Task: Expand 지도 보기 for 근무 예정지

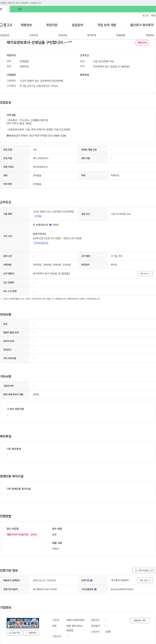Action: click(x=145, y=273)
